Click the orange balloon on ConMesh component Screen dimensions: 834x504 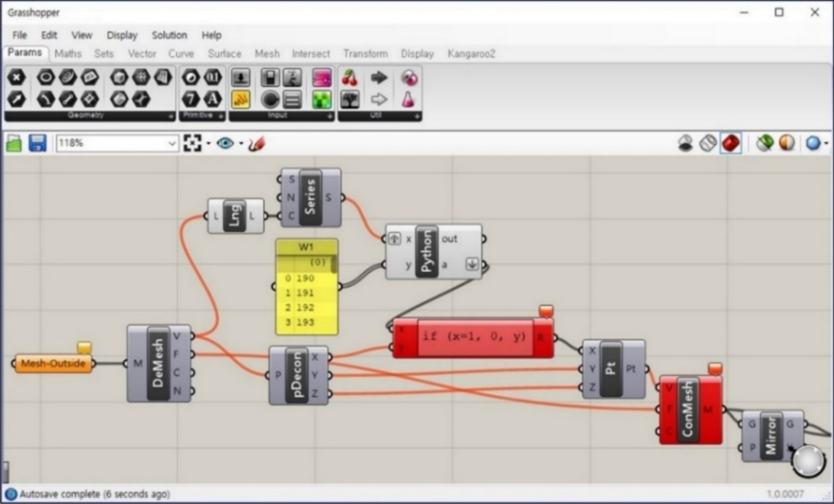coord(714,369)
